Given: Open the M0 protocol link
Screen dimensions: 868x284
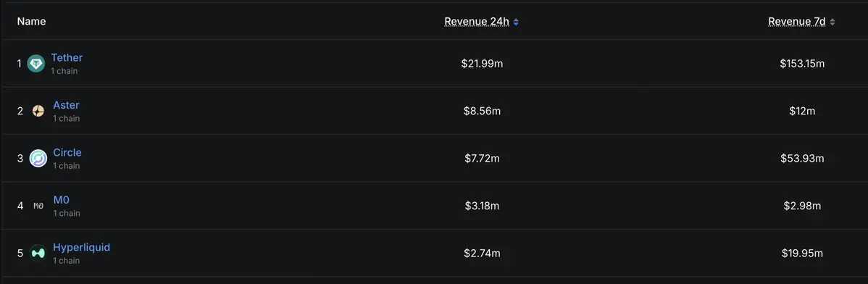Looking at the screenshot, I should point(62,200).
